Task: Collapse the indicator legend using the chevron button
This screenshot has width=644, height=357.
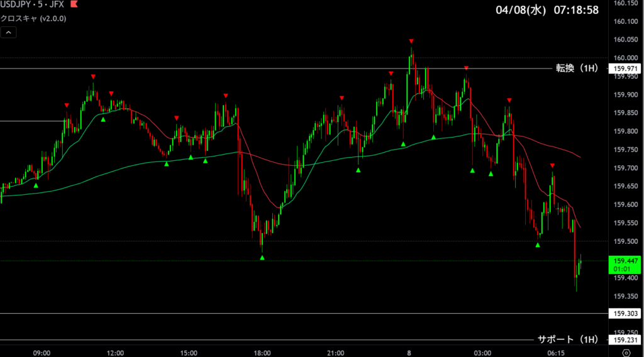Action: pyautogui.click(x=9, y=32)
